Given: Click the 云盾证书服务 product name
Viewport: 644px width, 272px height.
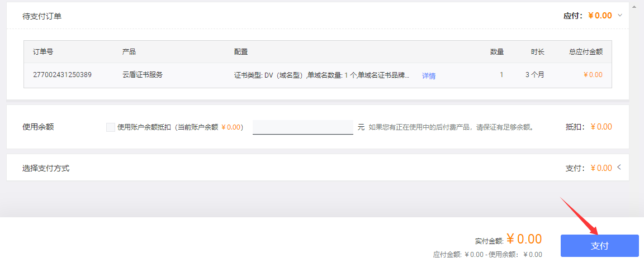Looking at the screenshot, I should click(143, 75).
